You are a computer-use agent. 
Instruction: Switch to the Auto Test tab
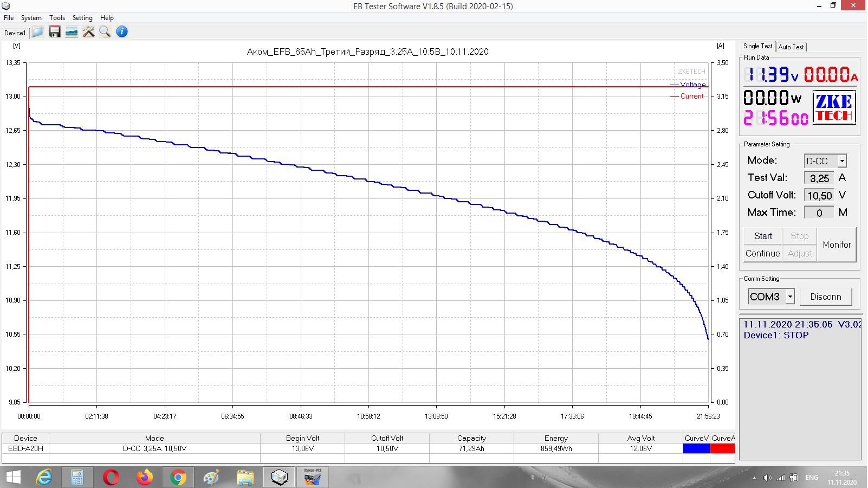coord(791,47)
